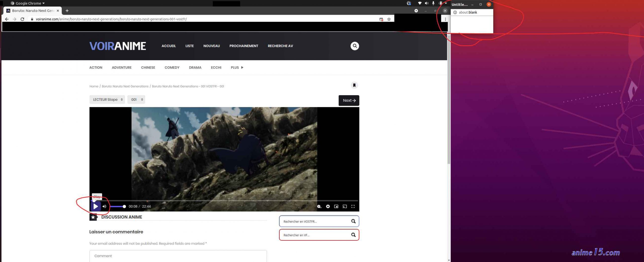The height and width of the screenshot is (262, 644).
Task: Mute the video player volume
Action: [x=104, y=206]
